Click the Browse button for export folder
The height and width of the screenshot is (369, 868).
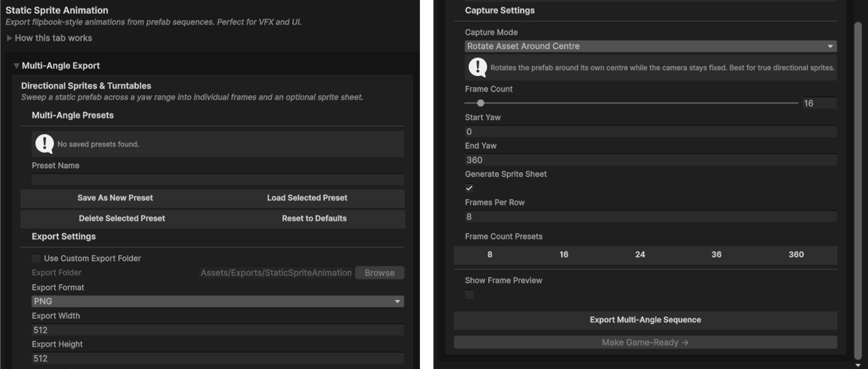click(379, 273)
